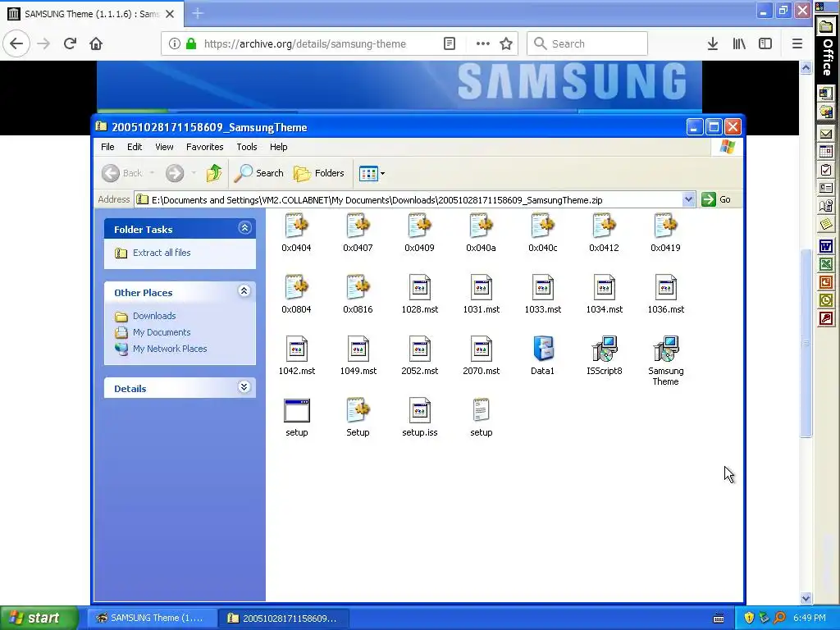840x630 pixels.
Task: Open the File menu
Action: [x=107, y=147]
